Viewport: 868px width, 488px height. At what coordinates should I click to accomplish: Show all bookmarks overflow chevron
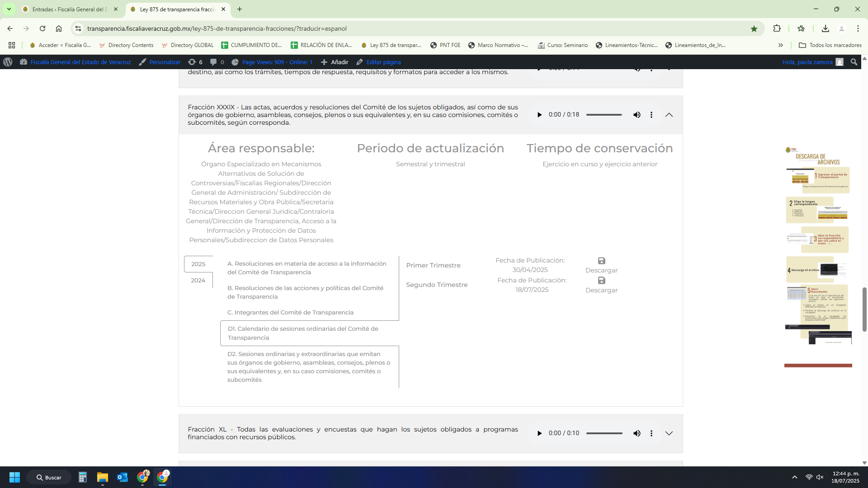pyautogui.click(x=780, y=45)
